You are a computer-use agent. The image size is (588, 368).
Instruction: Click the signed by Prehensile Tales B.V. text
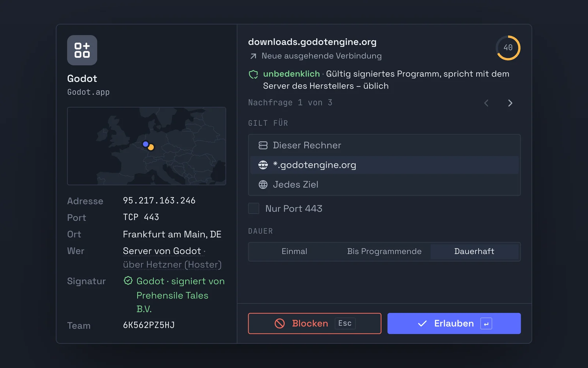tap(180, 295)
